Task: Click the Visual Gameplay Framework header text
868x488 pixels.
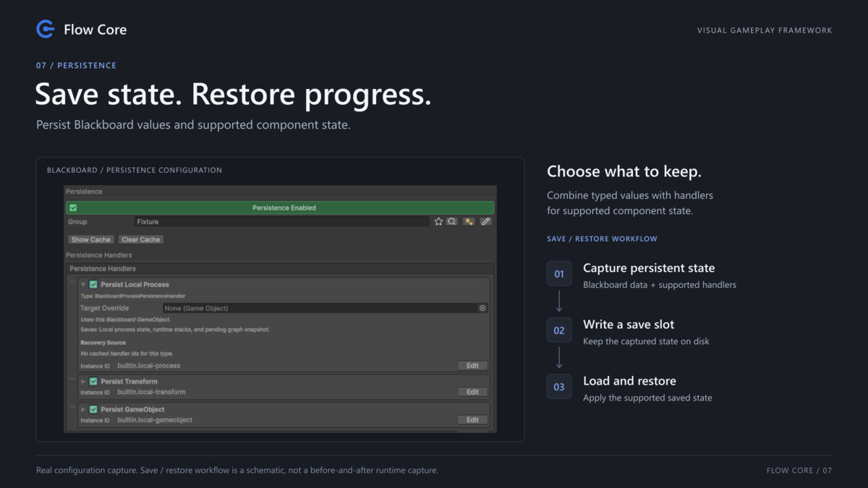Action: pyautogui.click(x=765, y=30)
